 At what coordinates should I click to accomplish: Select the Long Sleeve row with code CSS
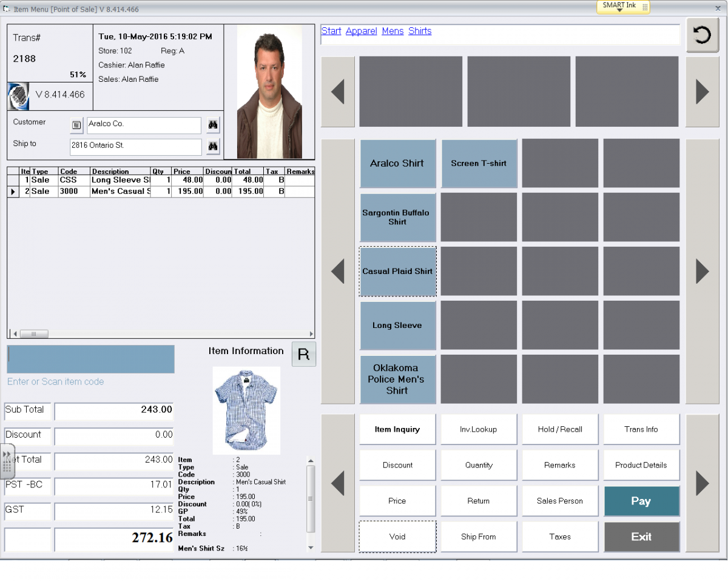161,180
